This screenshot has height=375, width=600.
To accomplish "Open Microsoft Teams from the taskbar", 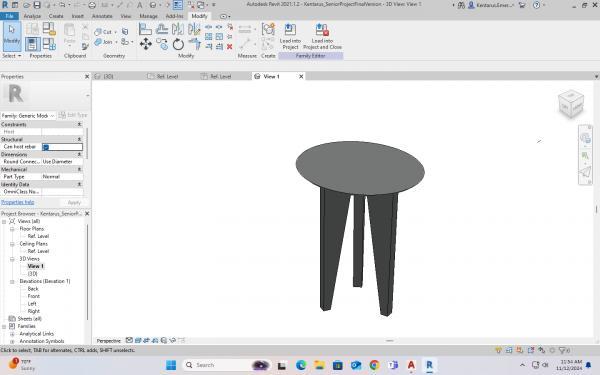I will point(393,365).
